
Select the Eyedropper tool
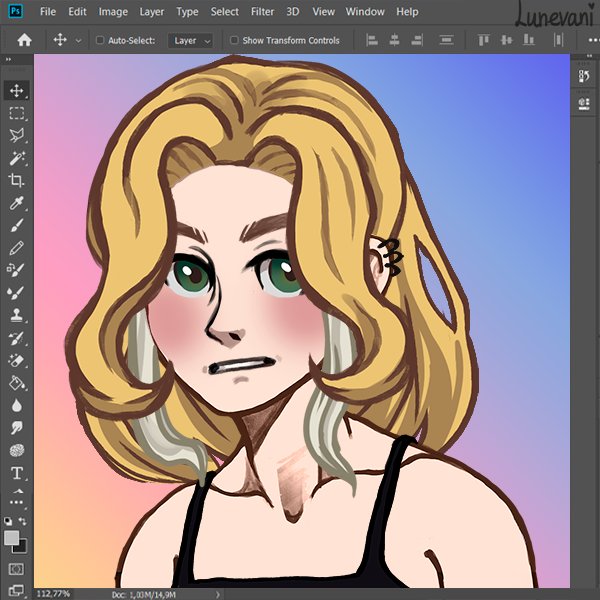(x=16, y=203)
